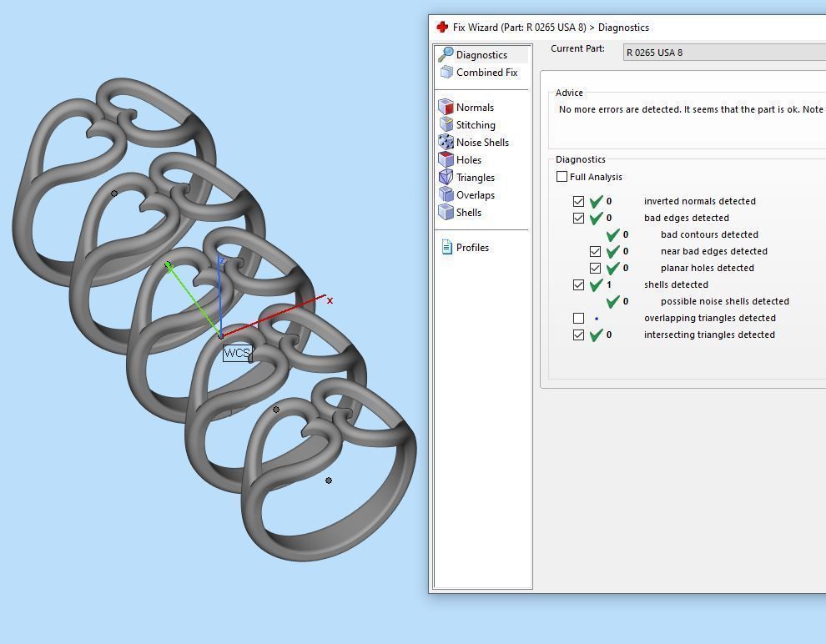This screenshot has width=826, height=644.
Task: Uncheck near bad edges detected checkbox
Action: point(595,251)
